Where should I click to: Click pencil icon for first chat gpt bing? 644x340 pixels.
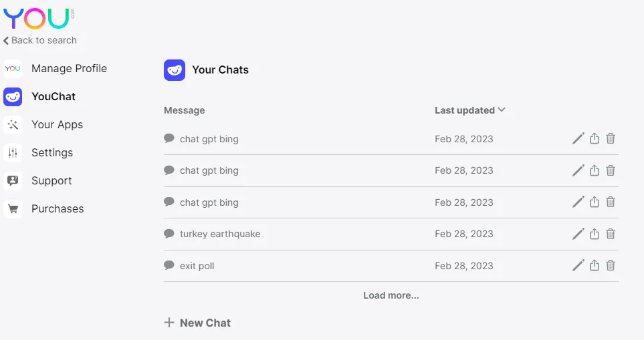pyautogui.click(x=578, y=139)
